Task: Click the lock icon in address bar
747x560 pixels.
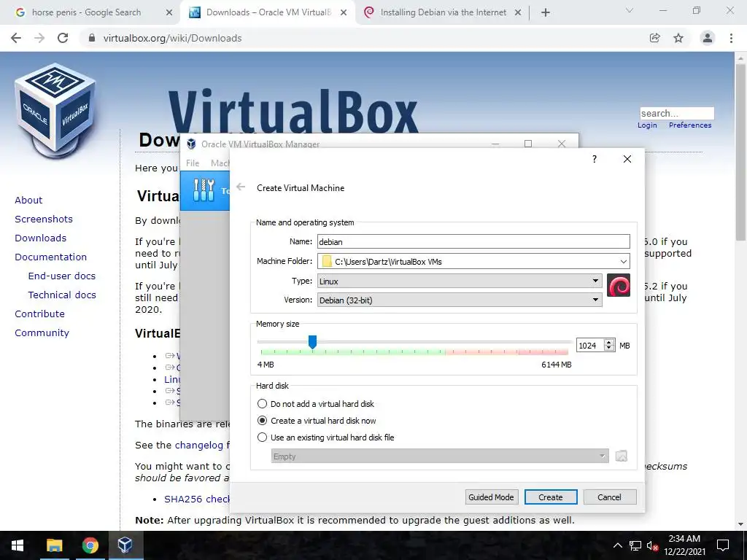Action: 92,38
